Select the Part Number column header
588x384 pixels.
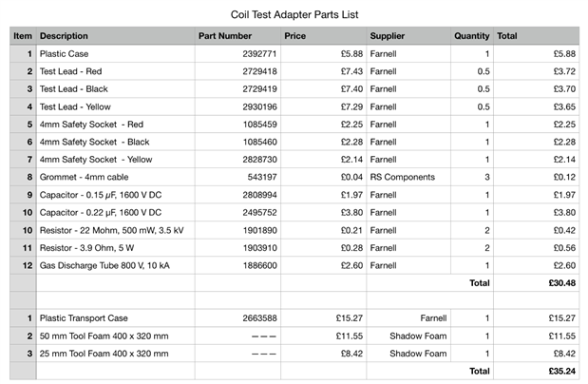(225, 36)
